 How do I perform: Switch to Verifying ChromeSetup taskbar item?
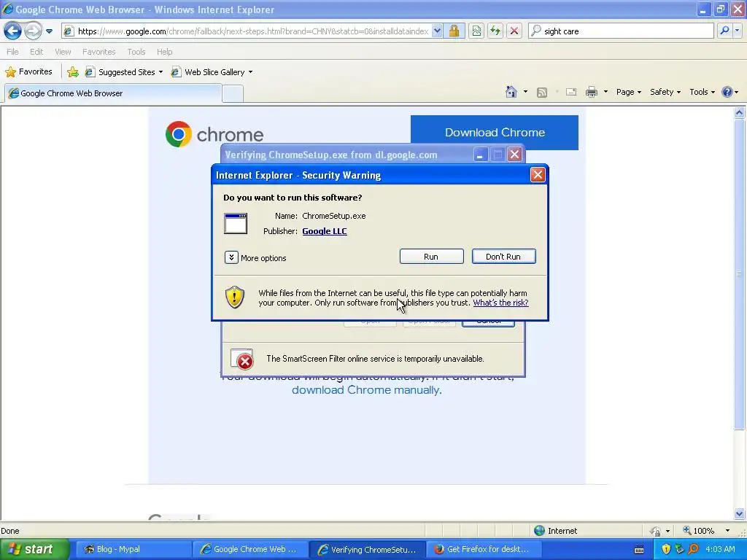pos(367,549)
